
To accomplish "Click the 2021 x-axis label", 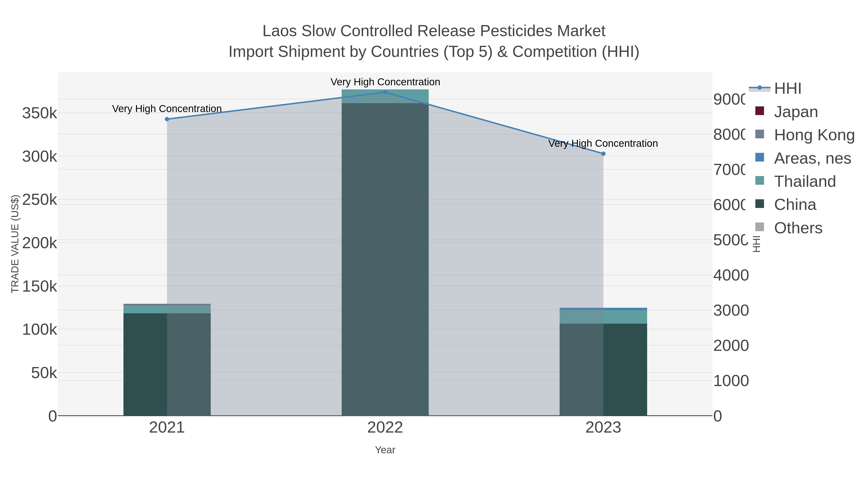I will point(167,428).
